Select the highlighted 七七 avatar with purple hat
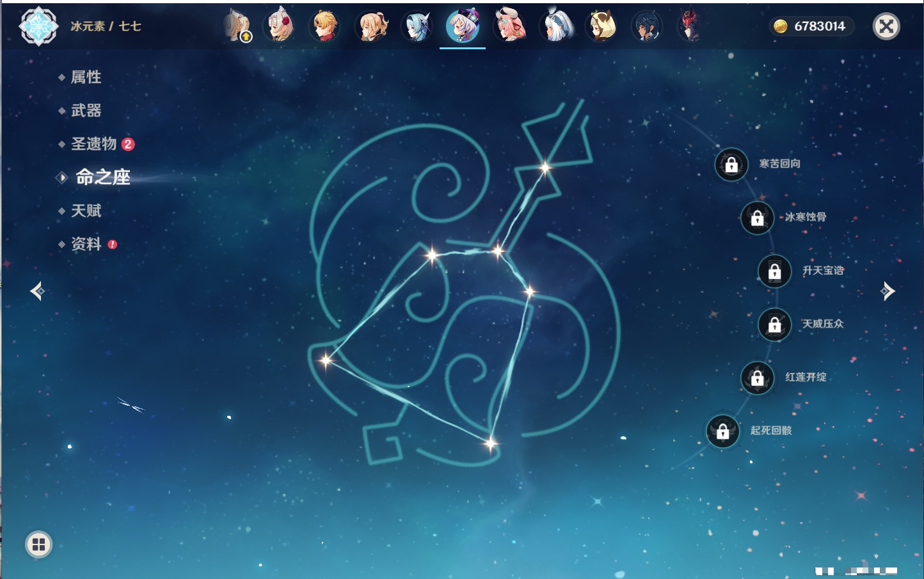Screen dimensions: 924x579 [463, 26]
